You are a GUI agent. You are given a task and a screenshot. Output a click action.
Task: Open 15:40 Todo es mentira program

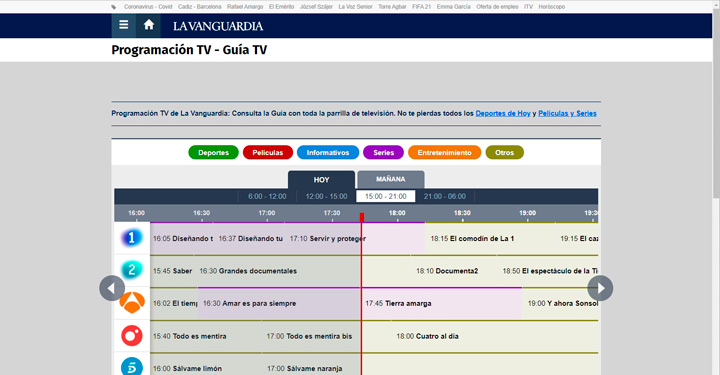[206, 336]
